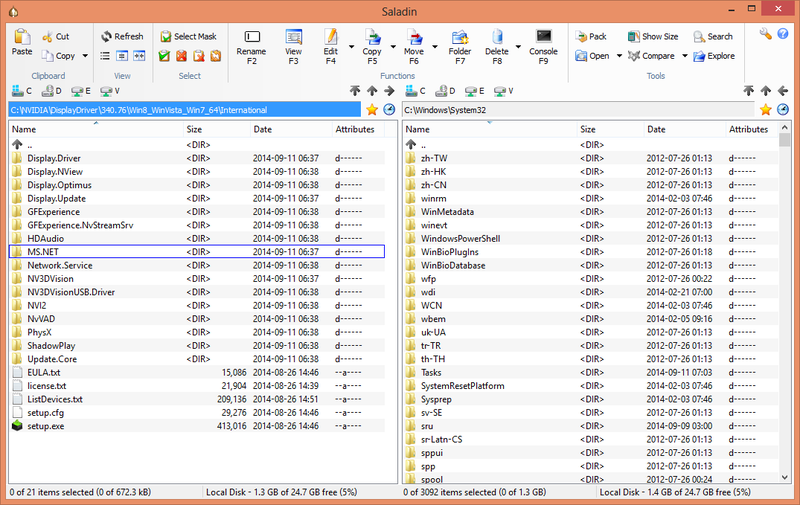This screenshot has width=800, height=505.
Task: Select the setup.exe file
Action: tap(197, 426)
